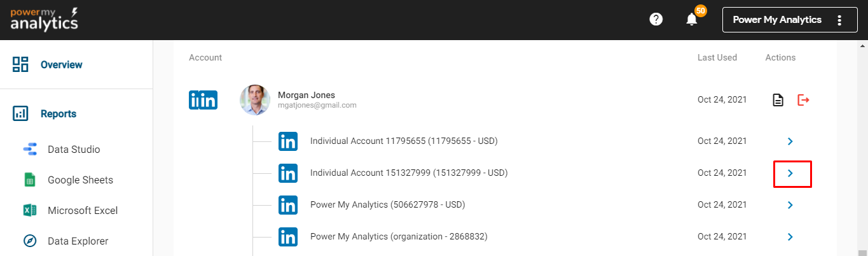
Task: Click the help question mark icon
Action: (x=656, y=20)
